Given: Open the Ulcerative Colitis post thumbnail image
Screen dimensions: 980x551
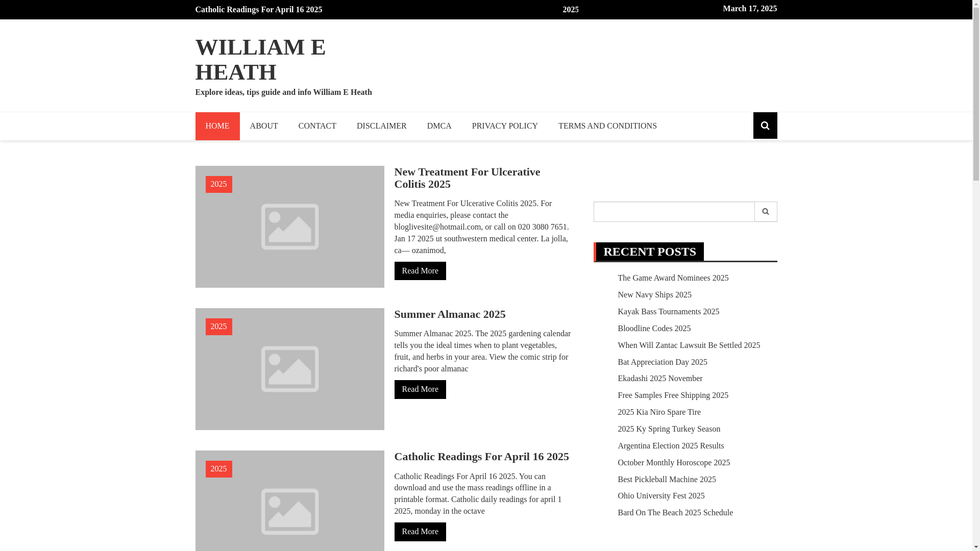Looking at the screenshot, I should (x=289, y=227).
